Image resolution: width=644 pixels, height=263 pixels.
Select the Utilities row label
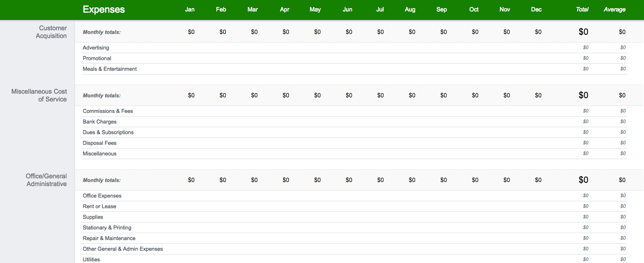[91, 260]
